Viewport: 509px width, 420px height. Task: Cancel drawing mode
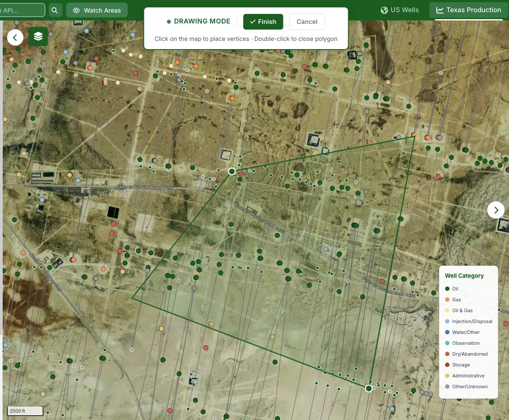point(307,22)
